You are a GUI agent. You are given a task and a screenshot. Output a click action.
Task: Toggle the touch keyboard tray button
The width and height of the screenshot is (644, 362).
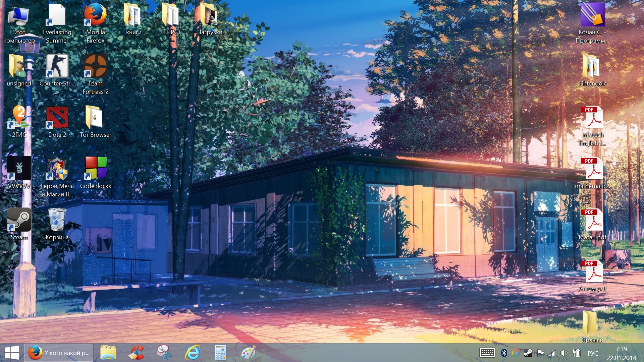pos(487,353)
